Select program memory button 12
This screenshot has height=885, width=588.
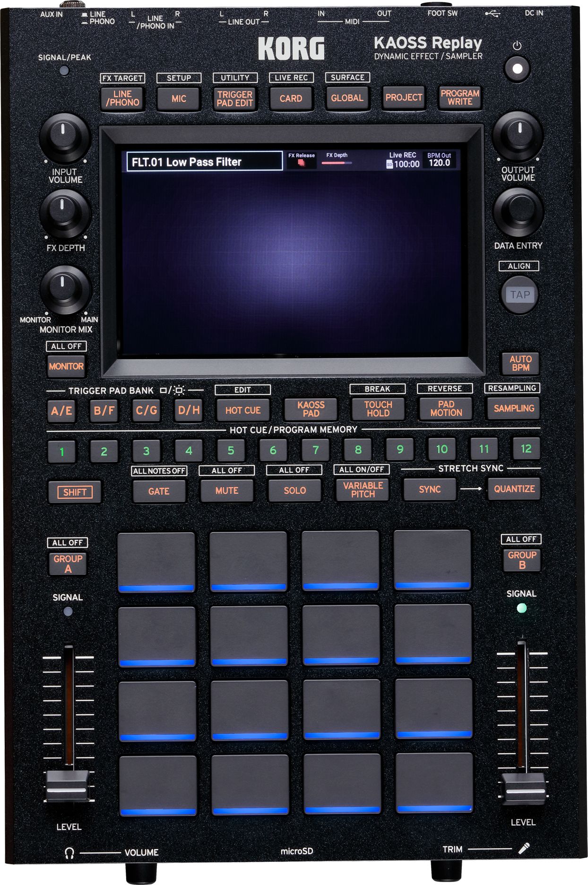(x=526, y=448)
